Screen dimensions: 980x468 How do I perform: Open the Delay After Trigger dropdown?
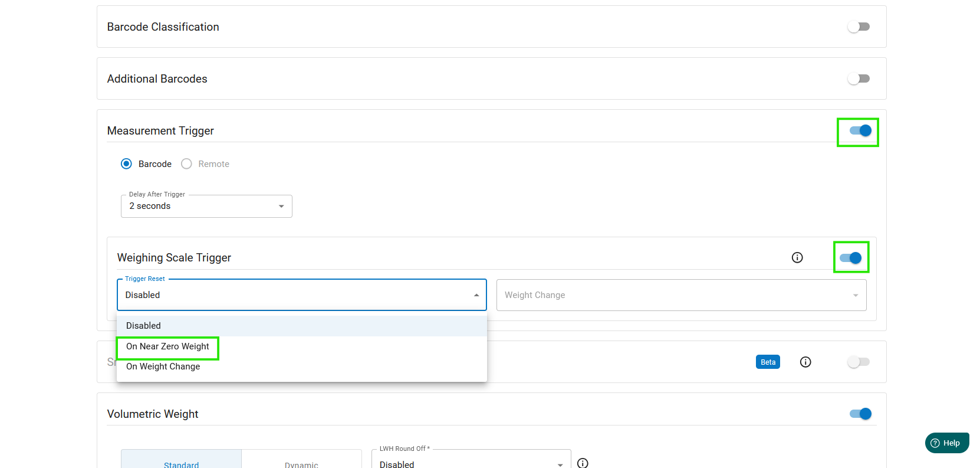coord(206,206)
